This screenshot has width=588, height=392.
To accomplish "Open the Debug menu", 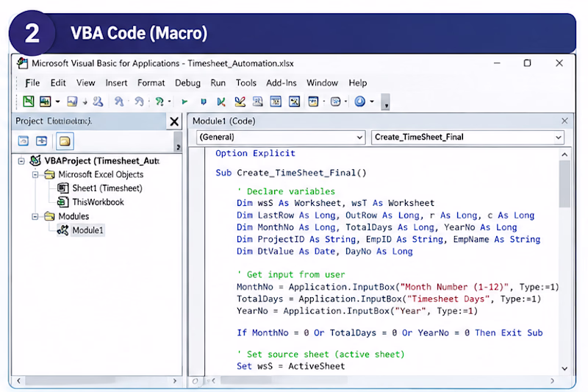I will (x=187, y=83).
